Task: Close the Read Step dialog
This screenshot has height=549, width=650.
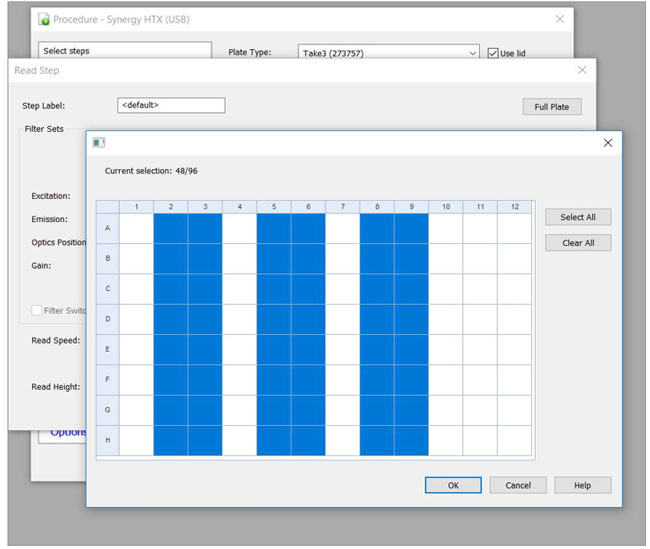Action: pos(582,70)
